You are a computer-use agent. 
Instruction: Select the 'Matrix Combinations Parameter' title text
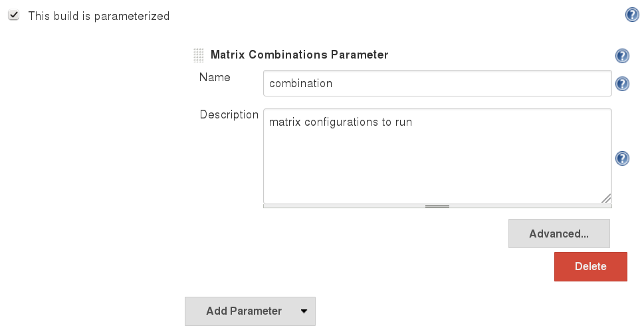coord(299,55)
